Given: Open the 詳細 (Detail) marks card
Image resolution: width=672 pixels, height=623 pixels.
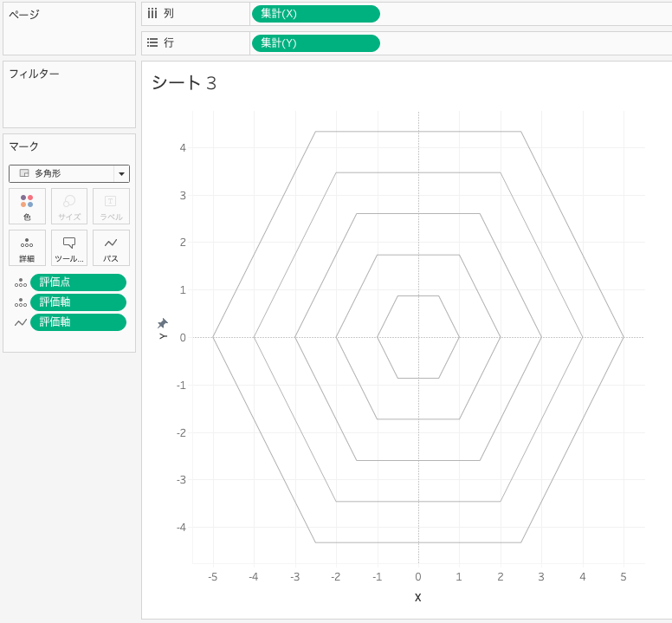Looking at the screenshot, I should pyautogui.click(x=27, y=248).
